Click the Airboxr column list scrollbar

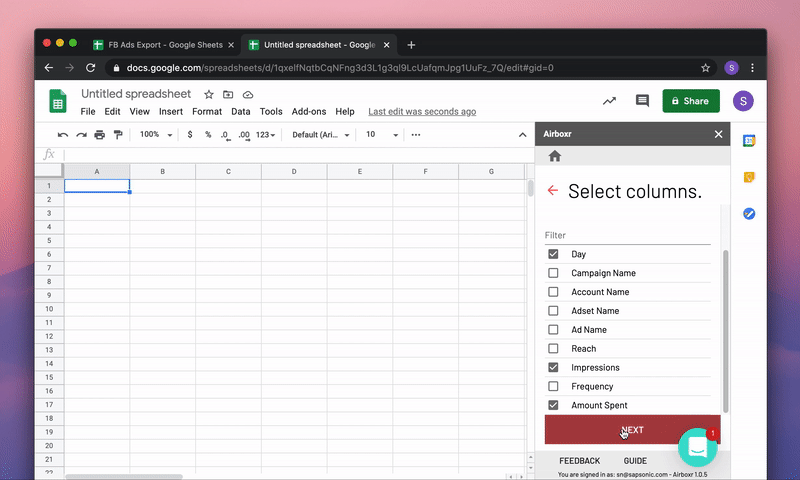726,332
